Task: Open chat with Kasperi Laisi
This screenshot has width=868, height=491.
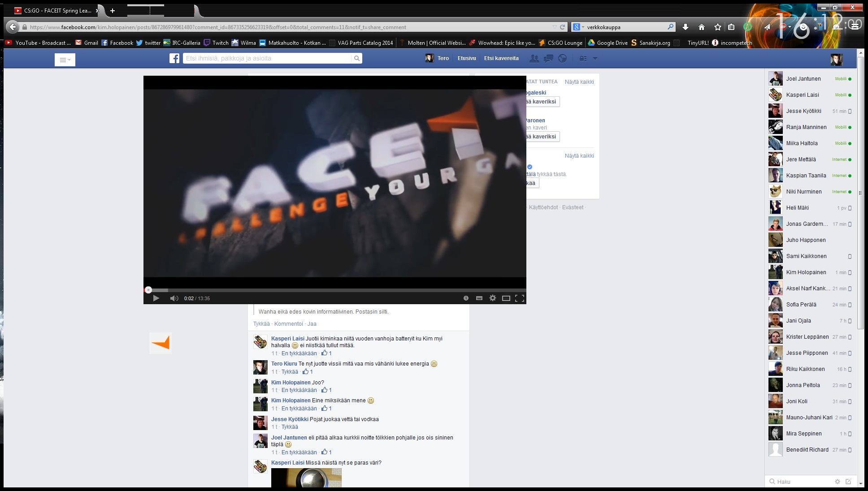Action: [x=810, y=95]
